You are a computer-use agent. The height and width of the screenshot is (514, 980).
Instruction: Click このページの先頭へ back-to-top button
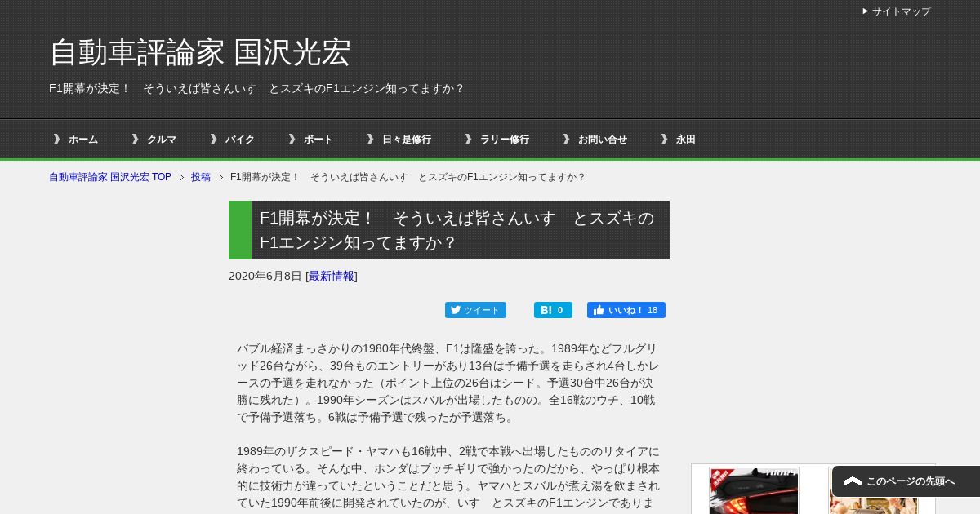click(906, 481)
